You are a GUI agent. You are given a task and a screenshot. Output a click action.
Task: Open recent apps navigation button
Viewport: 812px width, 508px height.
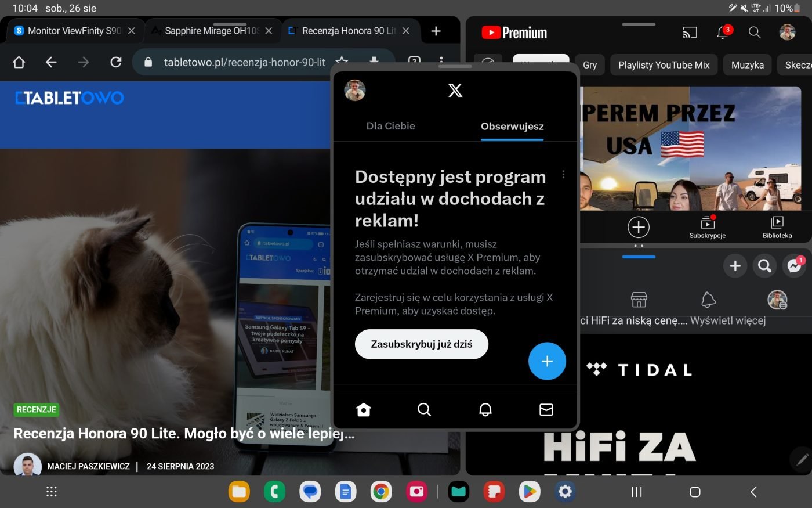tap(637, 492)
